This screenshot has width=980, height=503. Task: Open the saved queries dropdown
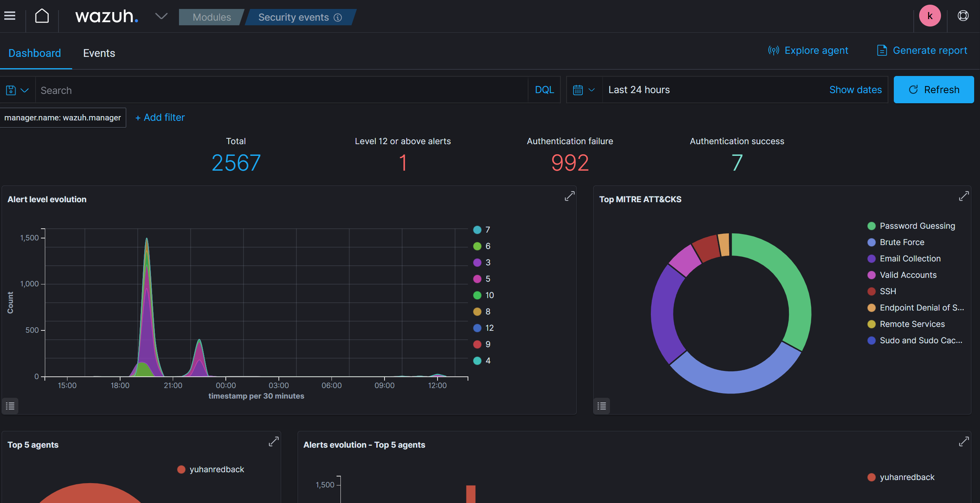[17, 90]
